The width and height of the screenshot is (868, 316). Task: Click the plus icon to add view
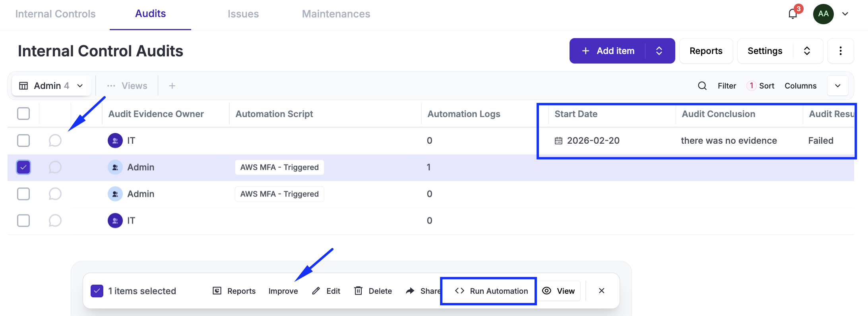coord(172,86)
